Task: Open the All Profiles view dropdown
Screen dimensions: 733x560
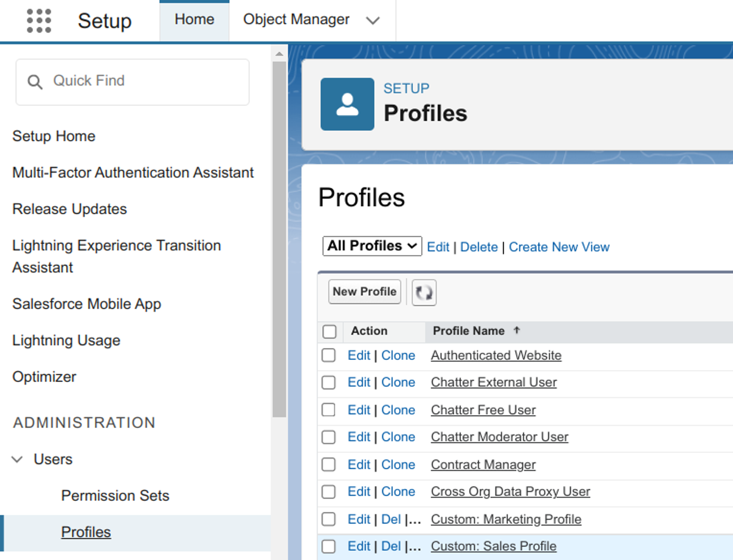Action: coord(372,246)
